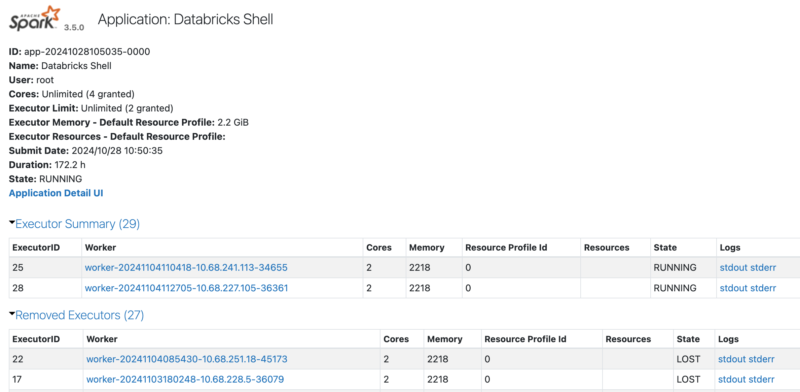The image size is (800, 392).
Task: Open stdout log for executor 28
Action: [x=733, y=288]
